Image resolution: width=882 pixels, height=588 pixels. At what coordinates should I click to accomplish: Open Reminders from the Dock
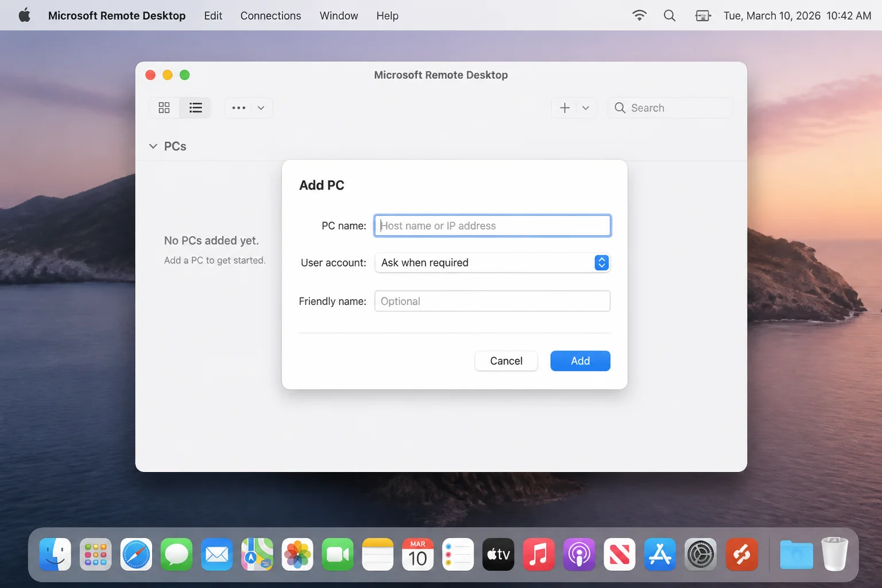point(458,554)
